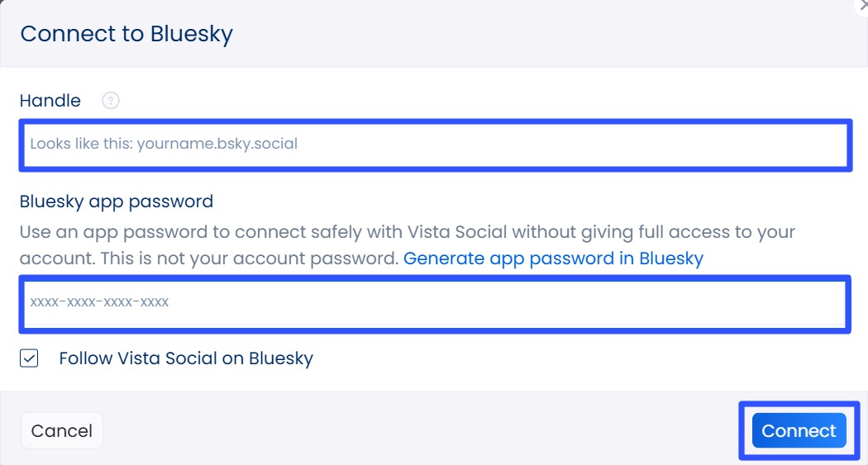This screenshot has height=465, width=868.
Task: Click the "This is not your account password" sentence
Action: 250,259
